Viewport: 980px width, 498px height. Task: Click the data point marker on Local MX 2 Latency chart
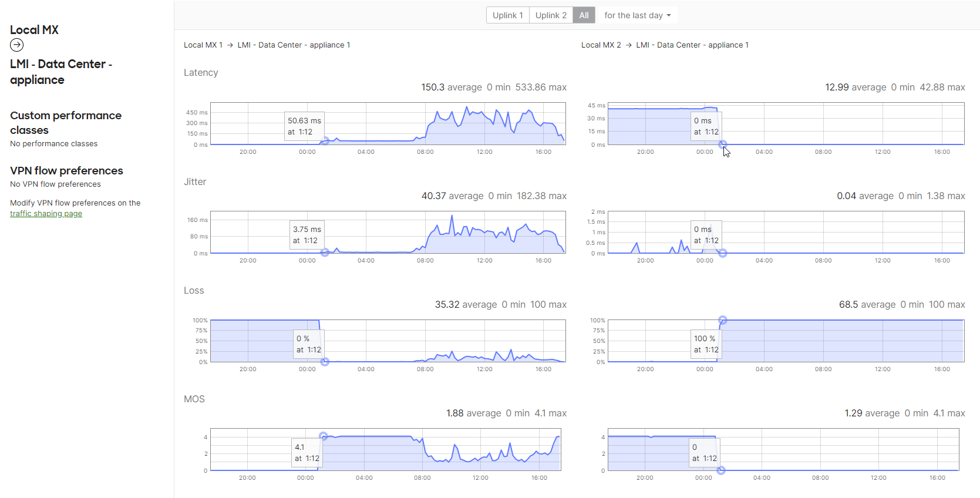pyautogui.click(x=723, y=144)
